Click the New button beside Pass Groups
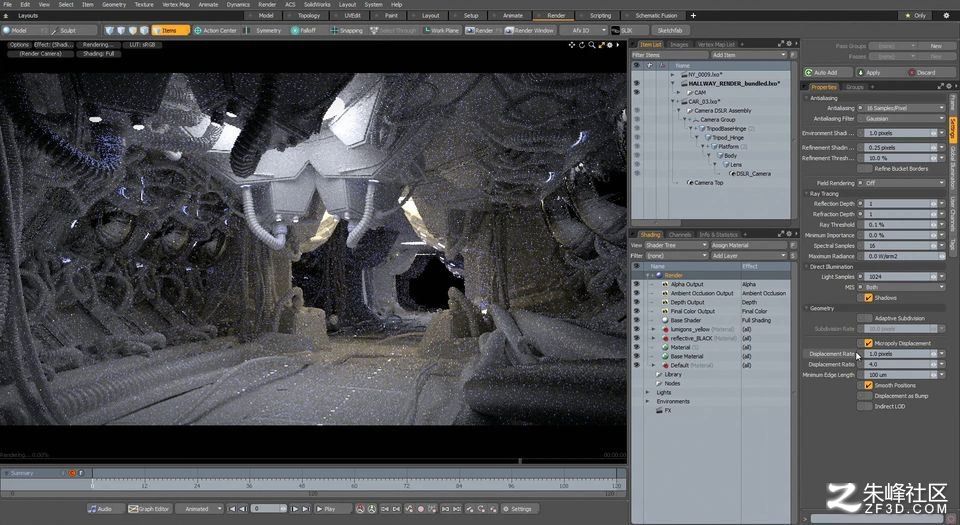 [936, 46]
